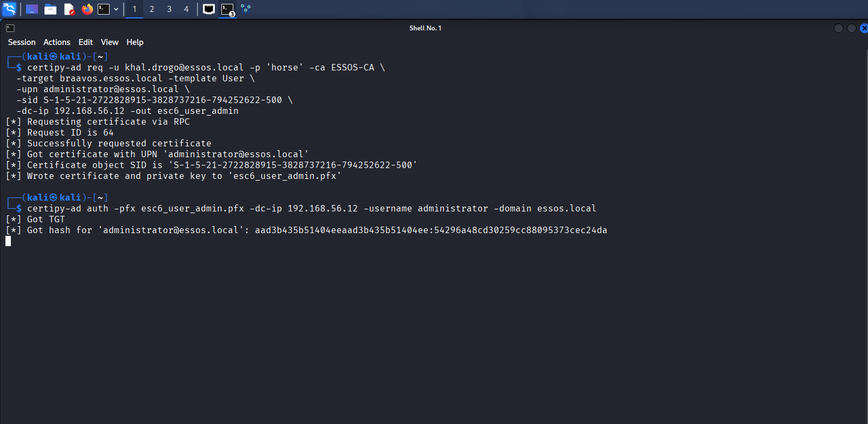
Task: Switch to workspace 4
Action: pyautogui.click(x=186, y=9)
